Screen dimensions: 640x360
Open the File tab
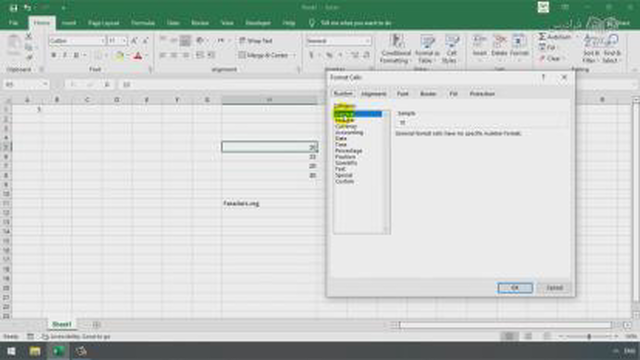tap(13, 23)
